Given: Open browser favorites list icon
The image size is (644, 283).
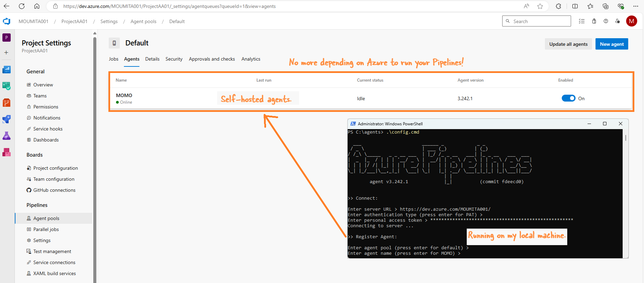Looking at the screenshot, I should click(x=590, y=6).
